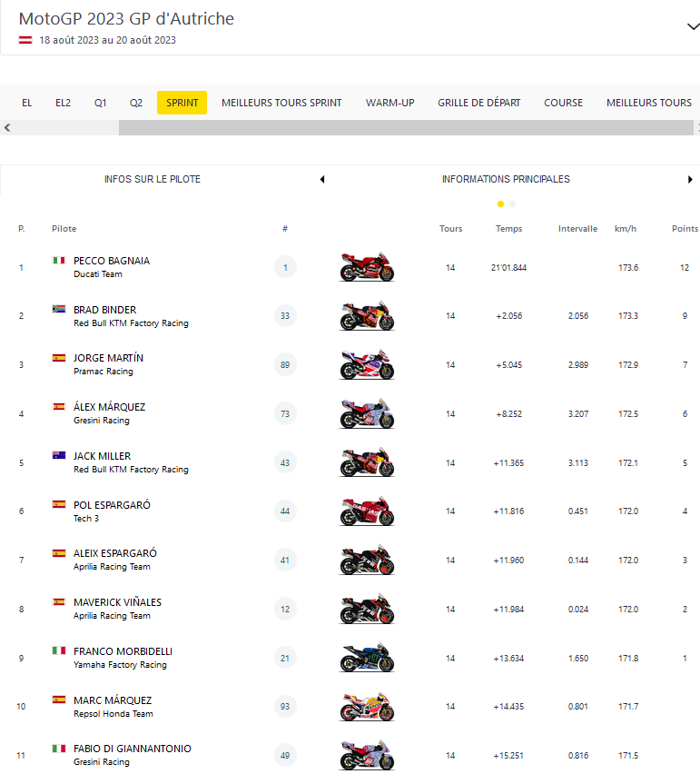Click Pecco Bagnaia's Ducati bike image
The width and height of the screenshot is (700, 774).
pyautogui.click(x=367, y=268)
